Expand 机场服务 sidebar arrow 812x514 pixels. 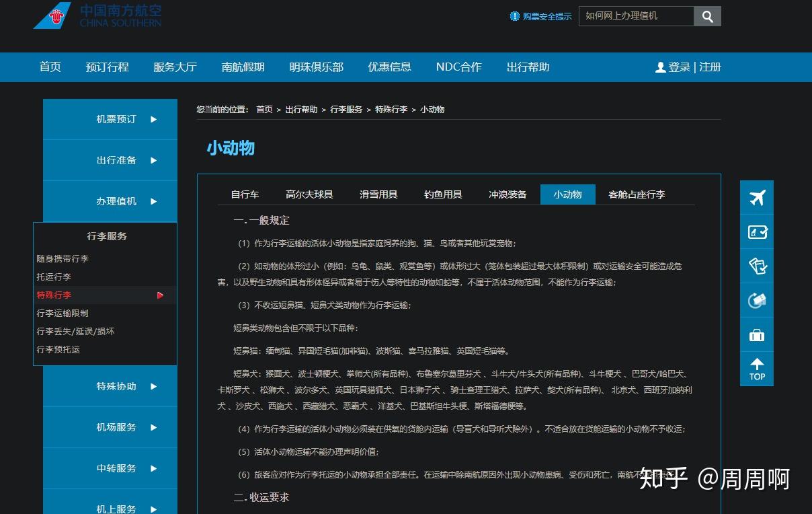[153, 427]
